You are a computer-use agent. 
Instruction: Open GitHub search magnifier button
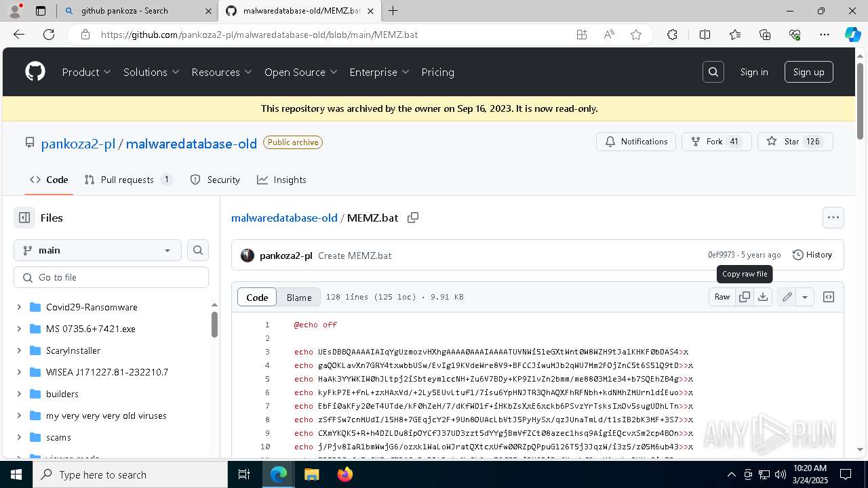713,72
